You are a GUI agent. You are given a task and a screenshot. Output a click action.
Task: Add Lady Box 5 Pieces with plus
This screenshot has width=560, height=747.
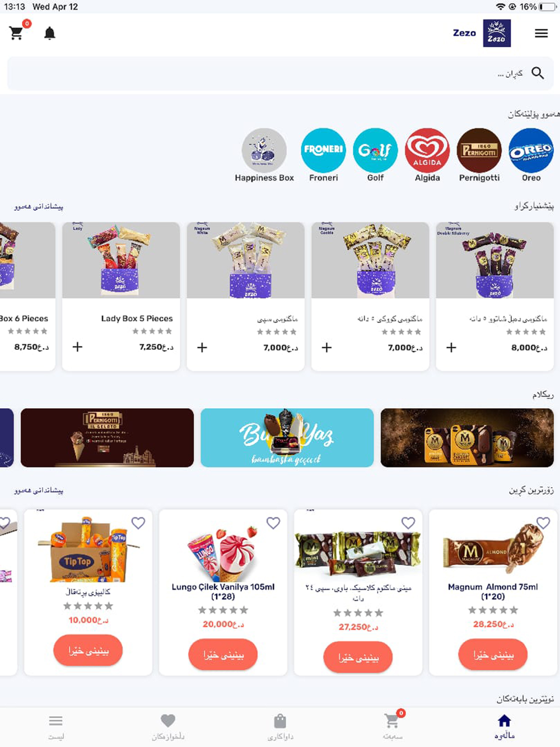point(78,347)
